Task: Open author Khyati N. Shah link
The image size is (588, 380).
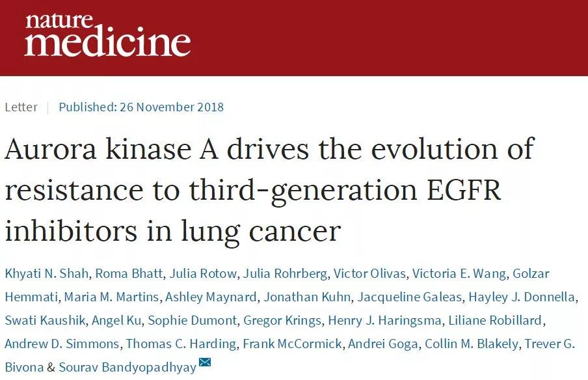Action: pyautogui.click(x=47, y=273)
